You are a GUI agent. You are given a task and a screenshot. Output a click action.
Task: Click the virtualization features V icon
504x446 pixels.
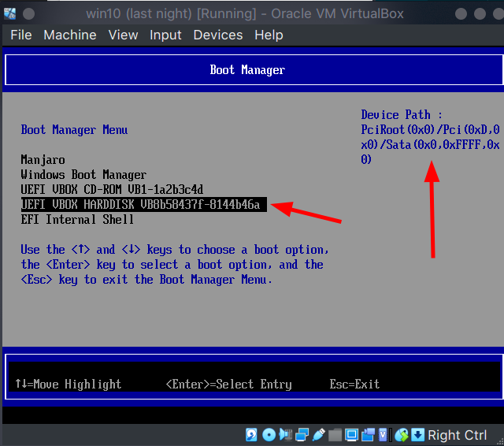[x=384, y=435]
